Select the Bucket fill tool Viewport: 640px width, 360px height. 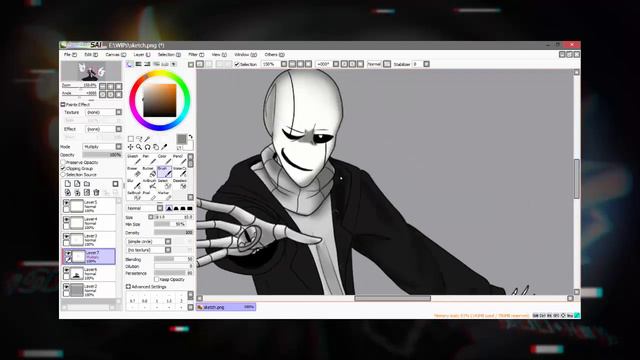point(149,171)
